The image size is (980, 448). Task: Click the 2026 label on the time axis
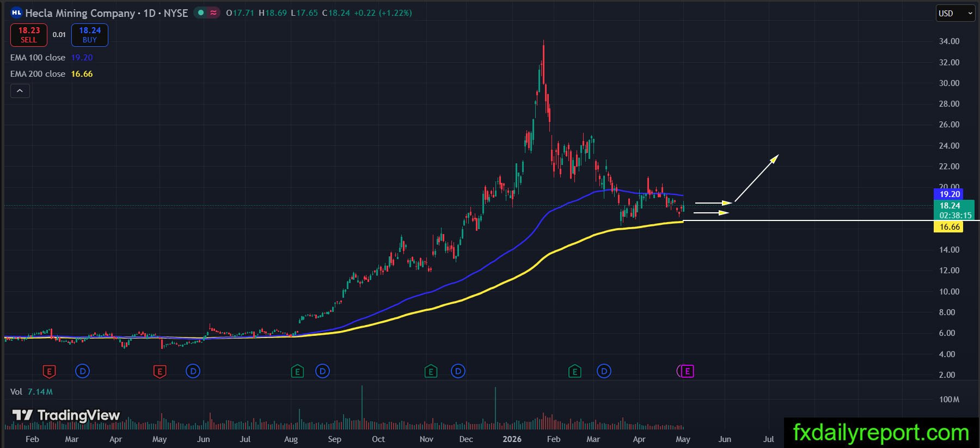(512, 439)
